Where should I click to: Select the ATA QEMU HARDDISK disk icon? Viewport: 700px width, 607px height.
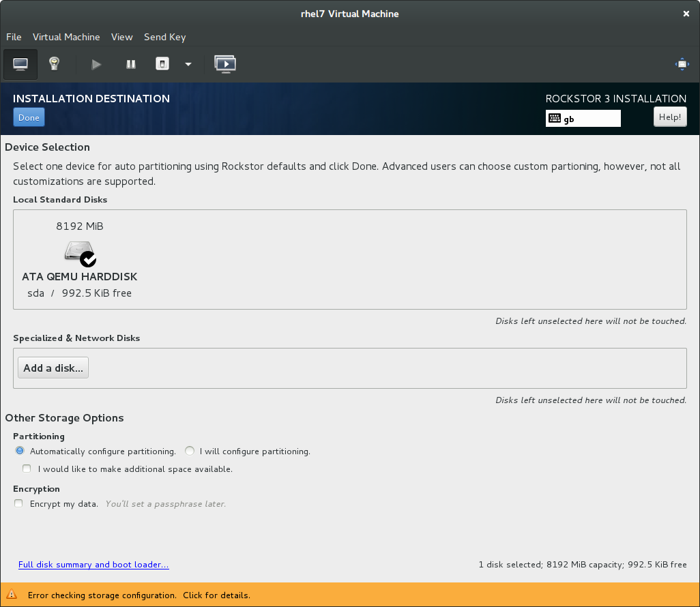80,254
